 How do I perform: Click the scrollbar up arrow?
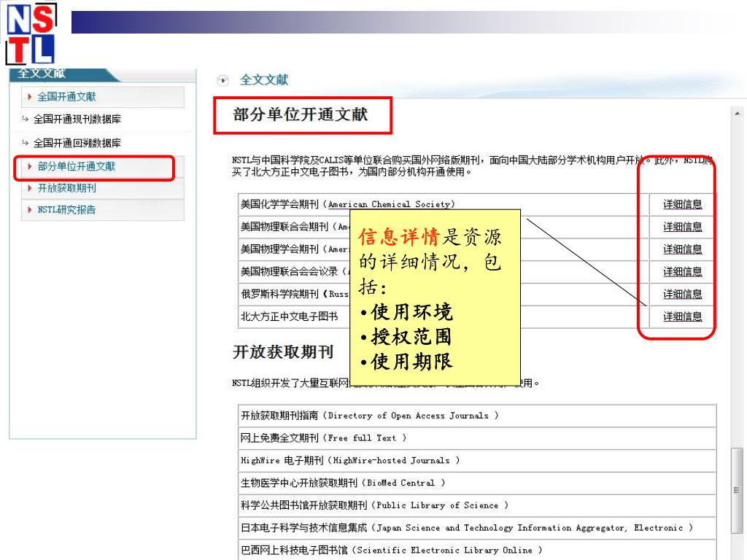click(737, 113)
